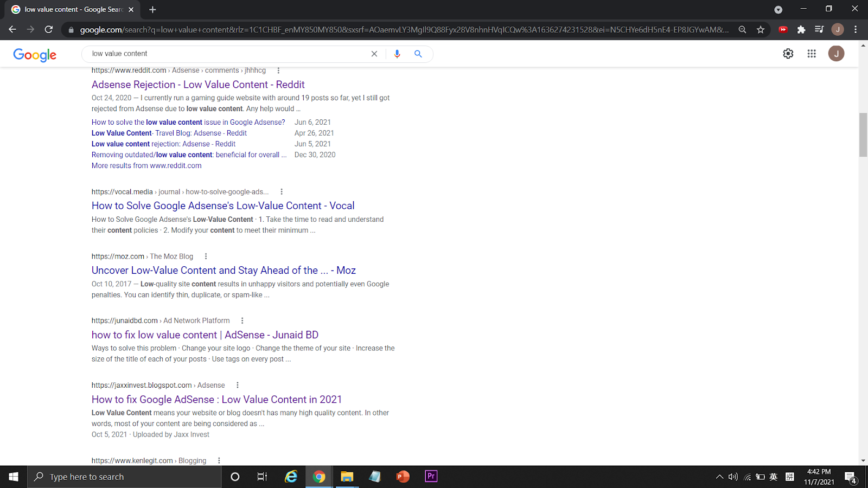Open options menu for the junaidbd.com result

(x=242, y=321)
